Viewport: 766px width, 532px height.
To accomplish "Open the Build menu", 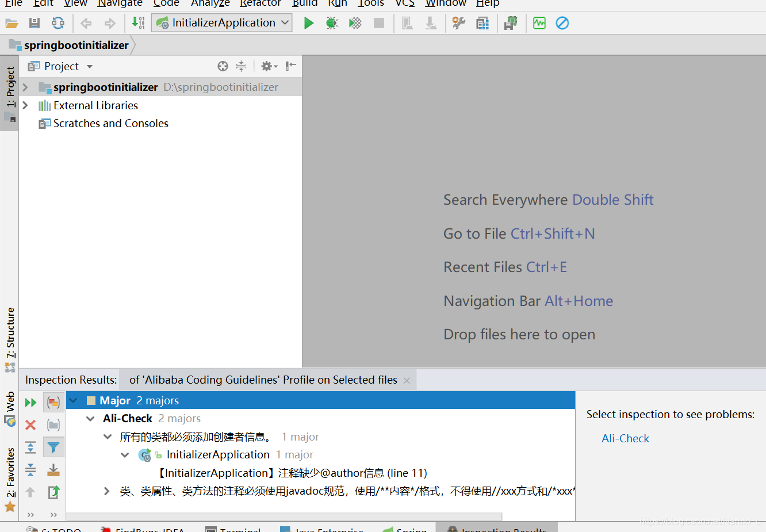I will point(305,3).
